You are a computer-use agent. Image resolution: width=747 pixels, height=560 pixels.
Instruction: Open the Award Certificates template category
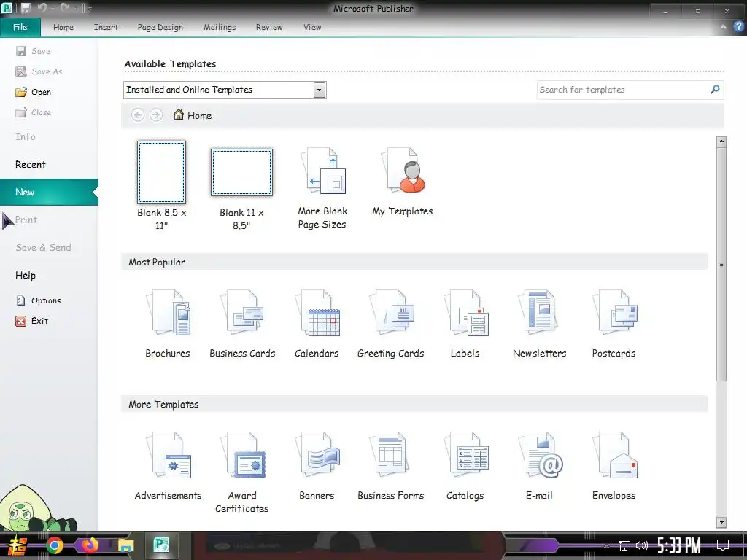(x=242, y=472)
